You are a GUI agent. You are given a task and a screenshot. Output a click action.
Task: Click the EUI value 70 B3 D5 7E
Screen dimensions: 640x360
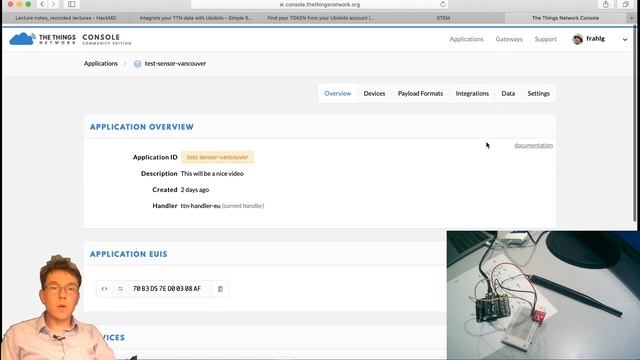click(x=167, y=289)
